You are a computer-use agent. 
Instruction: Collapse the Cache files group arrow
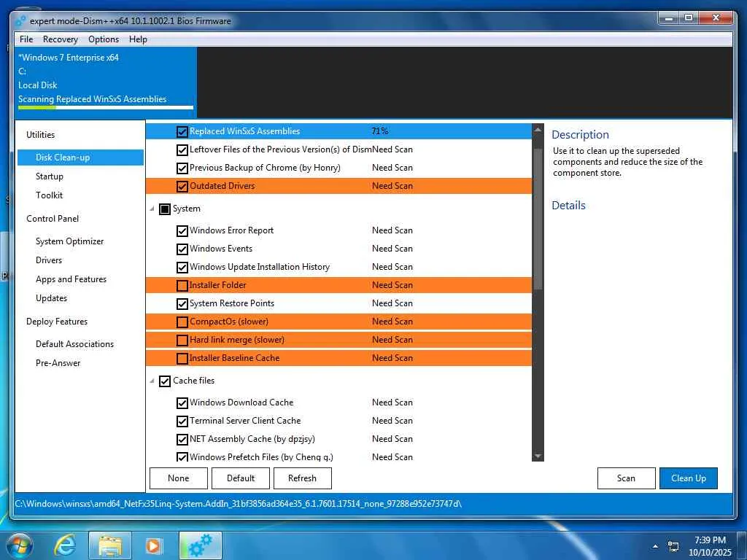tap(152, 381)
